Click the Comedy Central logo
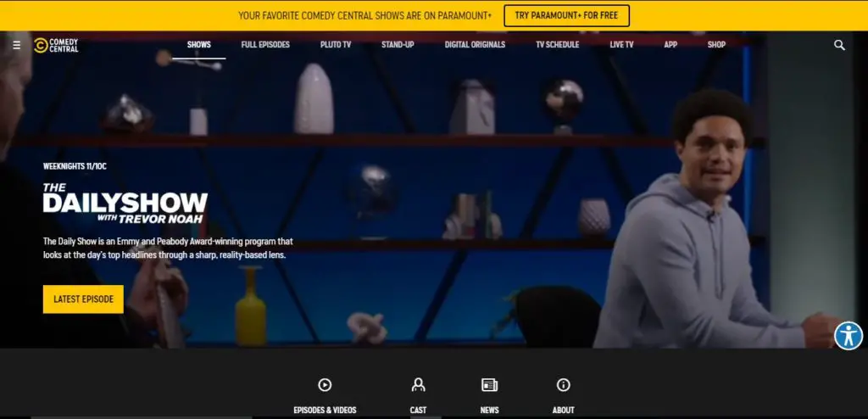 point(56,45)
